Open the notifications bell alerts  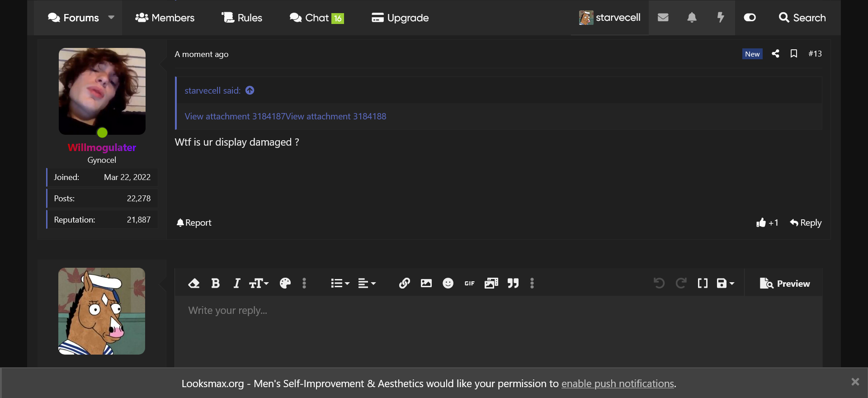click(692, 18)
